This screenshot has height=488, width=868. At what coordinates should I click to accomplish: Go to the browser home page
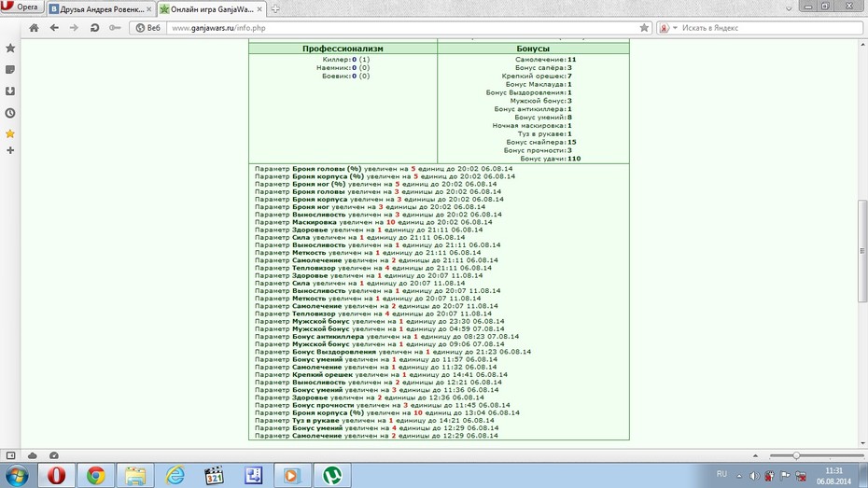[34, 28]
